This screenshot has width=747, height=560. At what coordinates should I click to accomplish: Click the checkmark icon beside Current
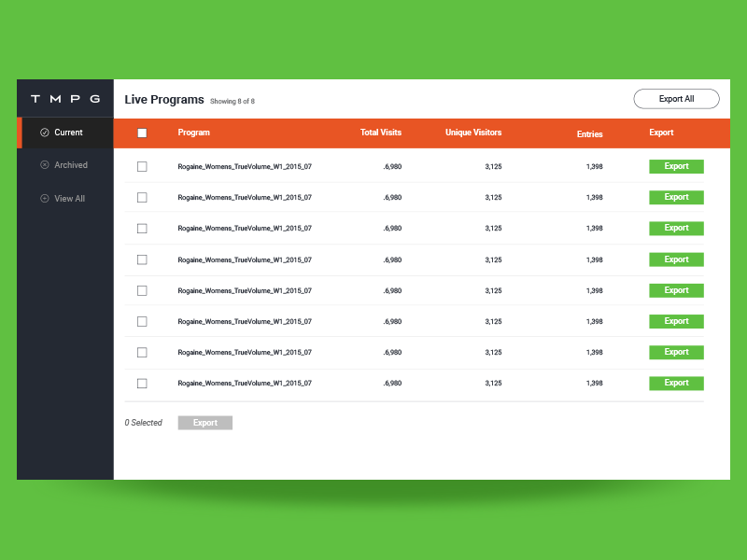click(44, 133)
